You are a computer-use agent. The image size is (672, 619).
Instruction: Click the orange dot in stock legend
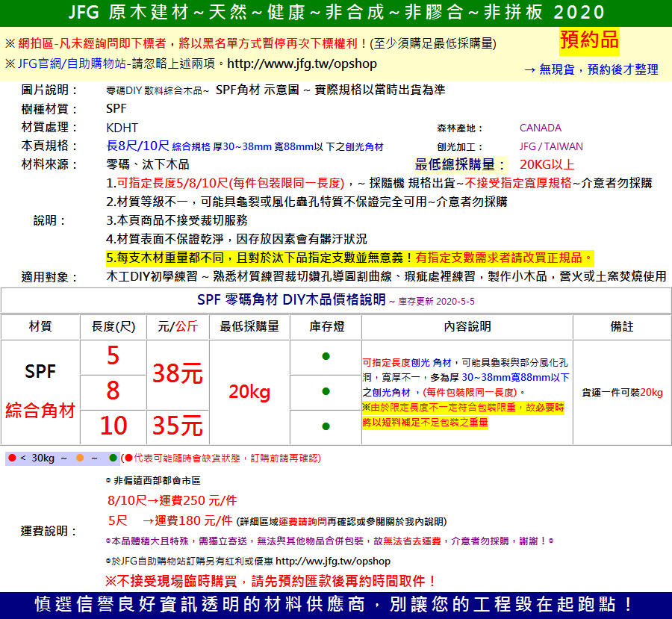(x=80, y=458)
